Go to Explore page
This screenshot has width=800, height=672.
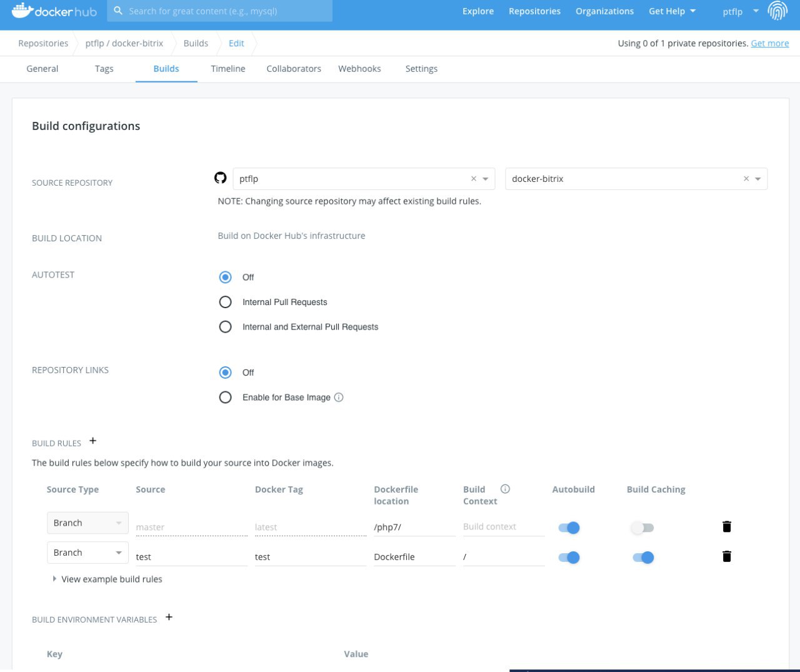coord(478,11)
